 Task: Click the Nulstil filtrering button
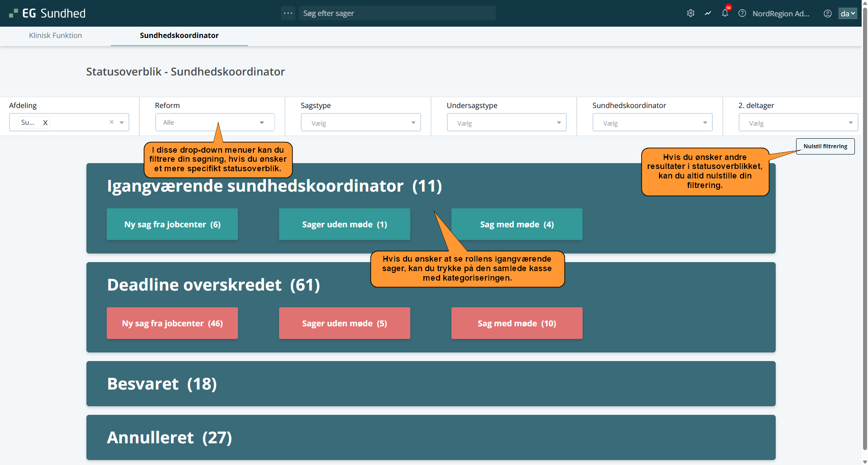pyautogui.click(x=825, y=146)
